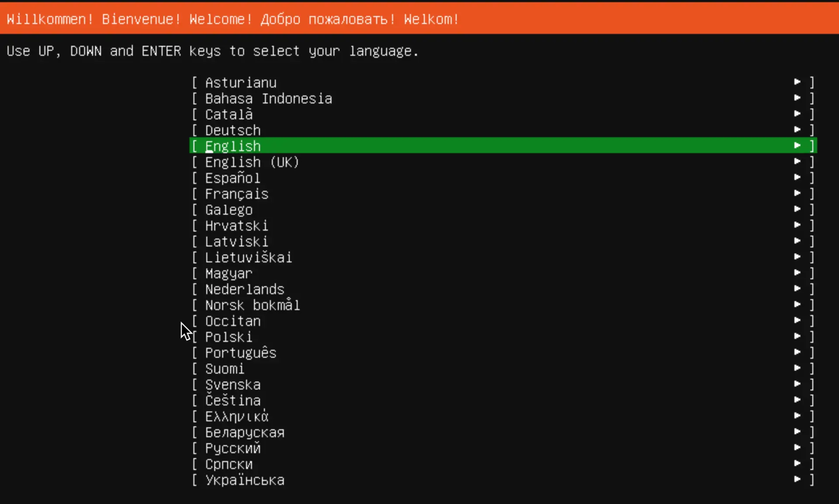The width and height of the screenshot is (839, 504).
Task: Click the arrow on the Latviski row
Action: (797, 241)
